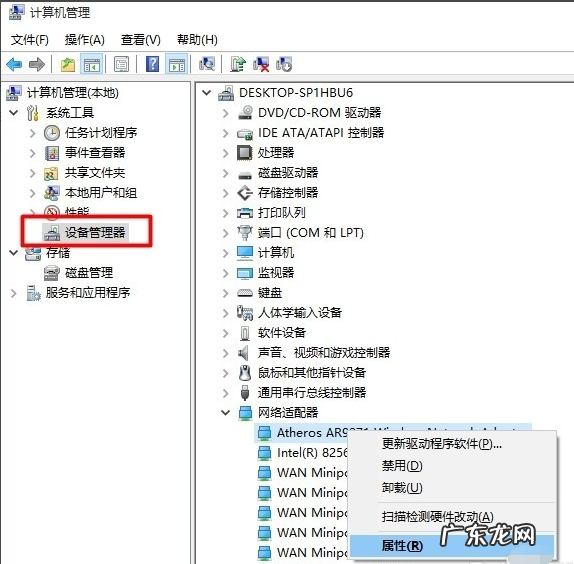Expand the 监视器 category
The height and width of the screenshot is (564, 574).
[226, 273]
